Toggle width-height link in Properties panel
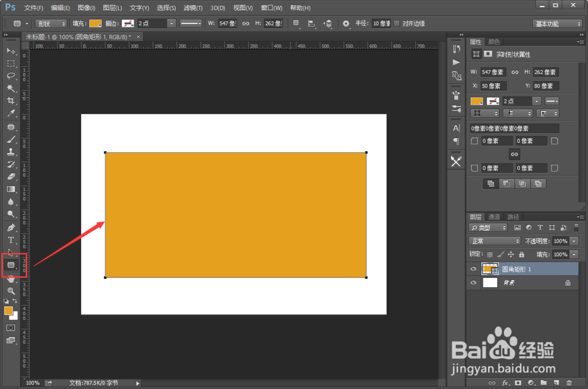This screenshot has width=588, height=389. tap(515, 72)
